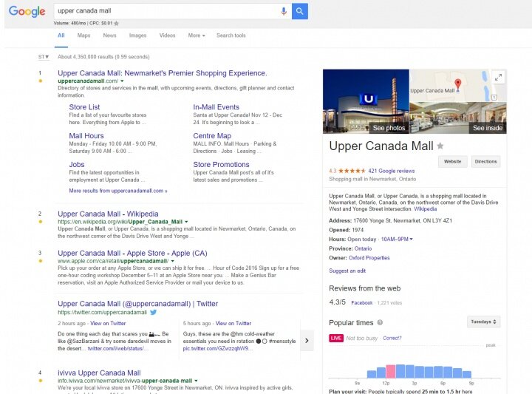The height and width of the screenshot is (394, 532).
Task: Switch to the Images tab
Action: tap(137, 35)
